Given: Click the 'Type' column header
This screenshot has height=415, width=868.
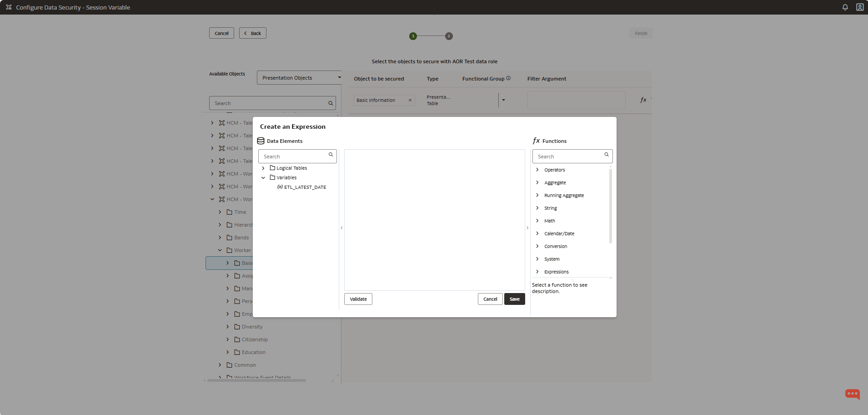Looking at the screenshot, I should [x=432, y=79].
